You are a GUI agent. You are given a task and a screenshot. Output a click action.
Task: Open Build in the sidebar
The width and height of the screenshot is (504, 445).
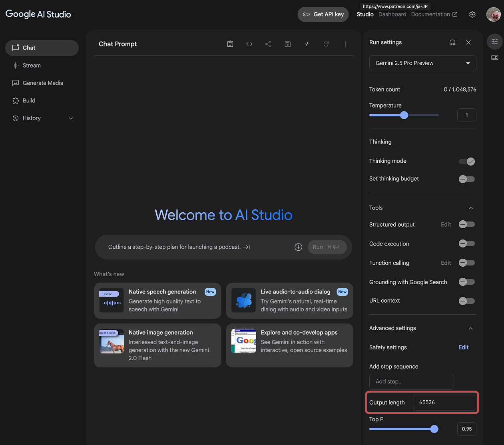[x=42, y=101]
